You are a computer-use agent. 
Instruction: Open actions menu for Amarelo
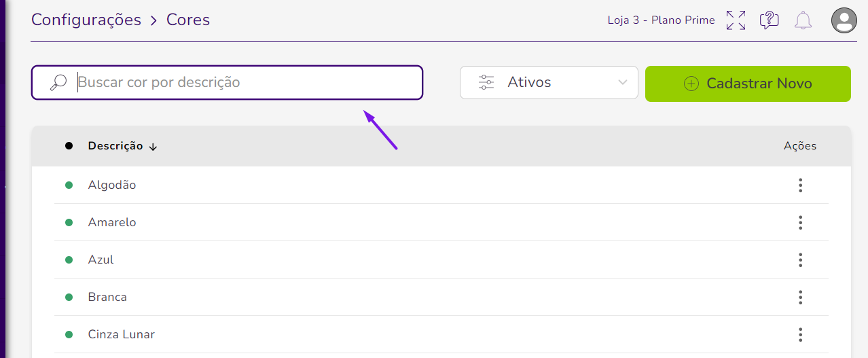pos(801,222)
